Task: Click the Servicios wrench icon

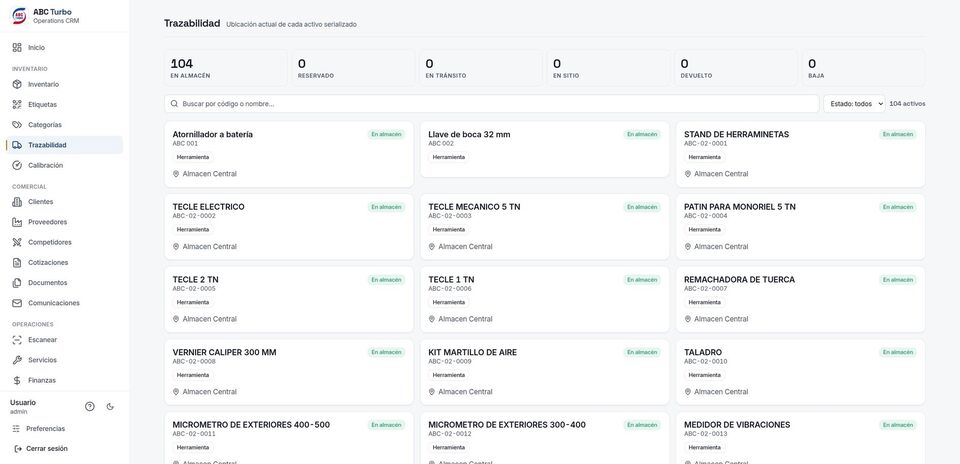Action: [17, 360]
